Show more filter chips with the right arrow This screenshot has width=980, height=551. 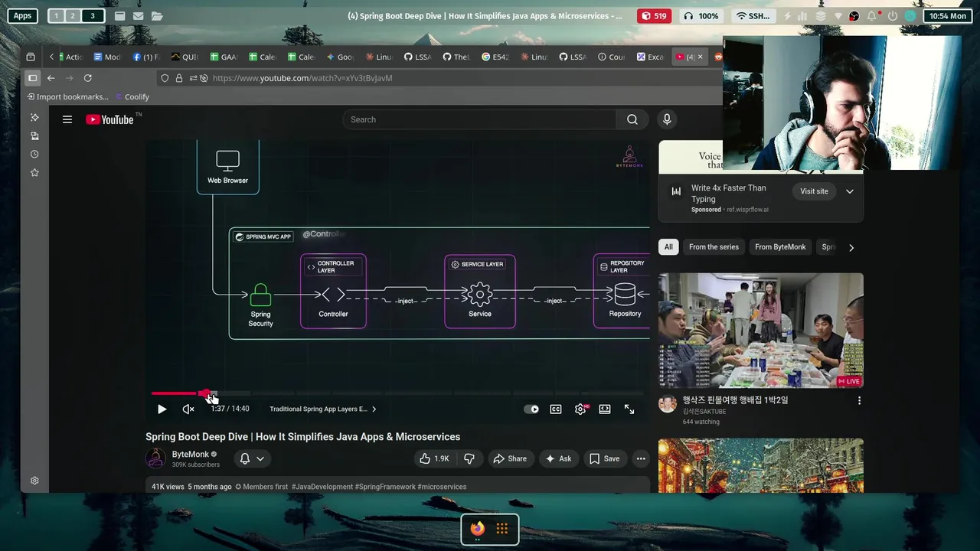[851, 247]
